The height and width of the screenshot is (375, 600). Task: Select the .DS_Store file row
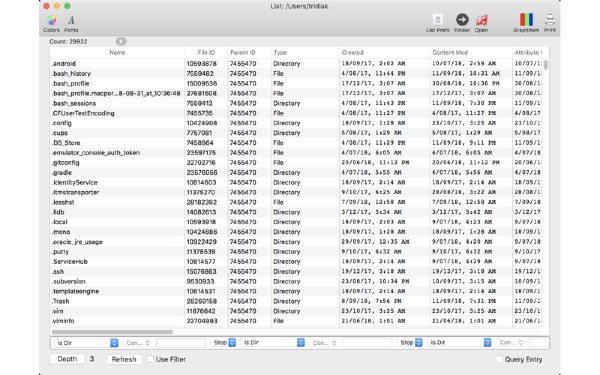point(297,143)
